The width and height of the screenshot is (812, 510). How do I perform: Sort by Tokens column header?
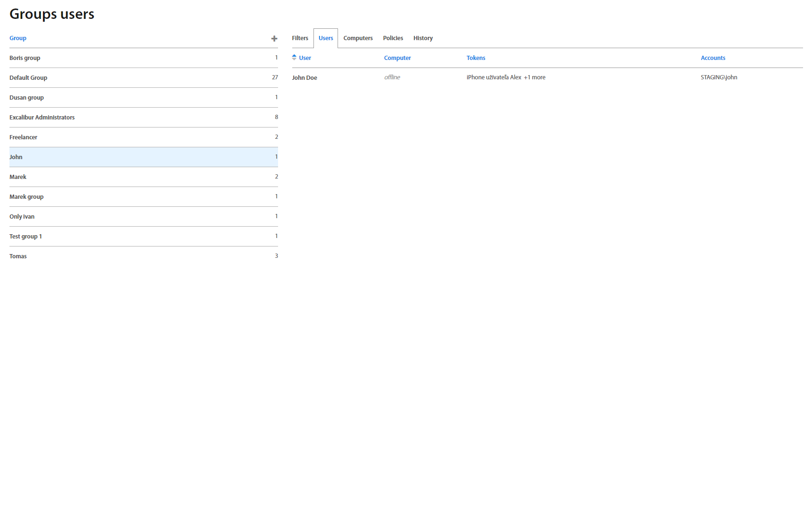tap(475, 58)
